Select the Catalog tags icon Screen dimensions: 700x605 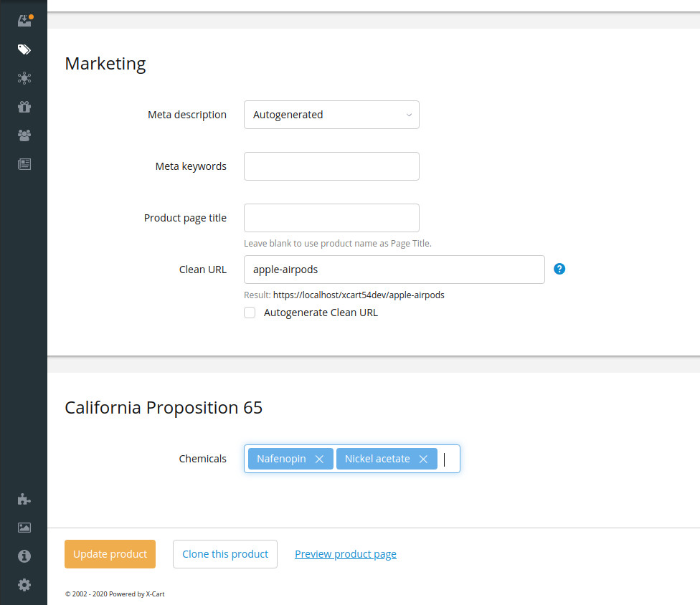[24, 49]
